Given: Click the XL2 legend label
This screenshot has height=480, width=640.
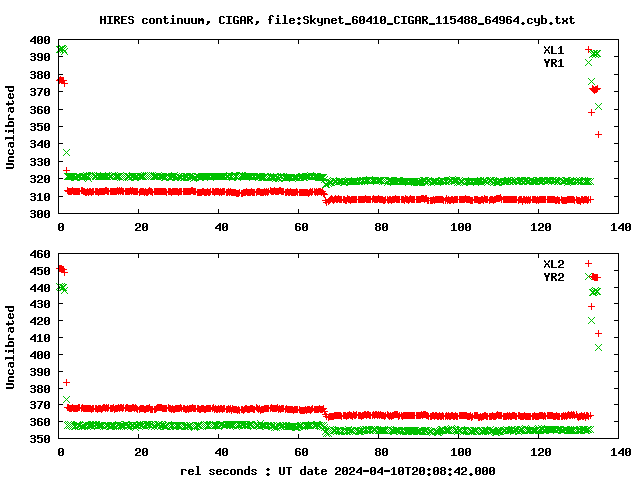Looking at the screenshot, I should coord(553,264).
